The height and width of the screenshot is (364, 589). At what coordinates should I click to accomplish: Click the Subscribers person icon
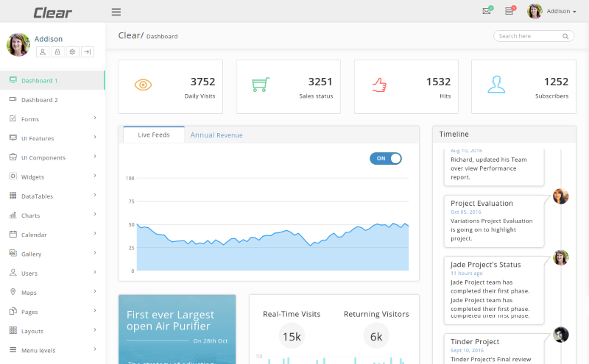[496, 85]
